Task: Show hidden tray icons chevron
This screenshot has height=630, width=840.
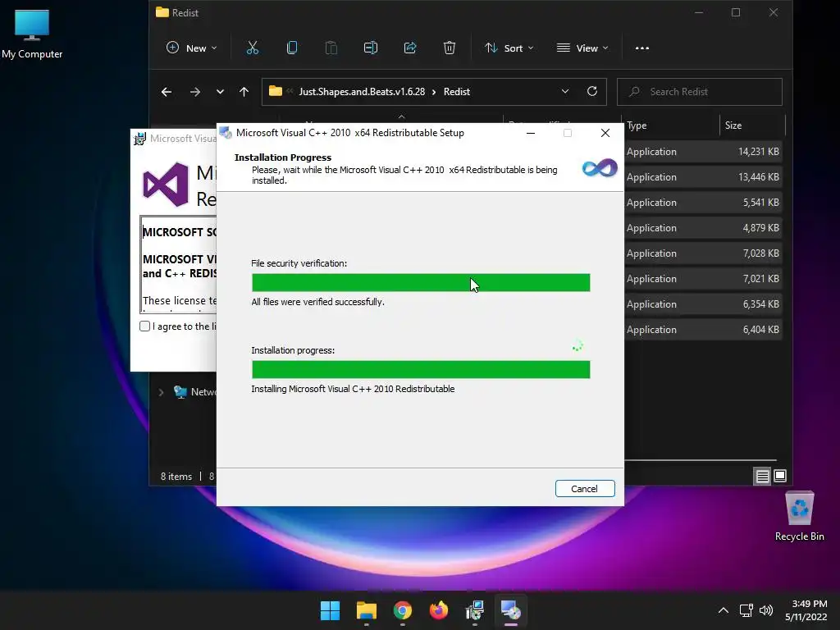Action: point(724,610)
